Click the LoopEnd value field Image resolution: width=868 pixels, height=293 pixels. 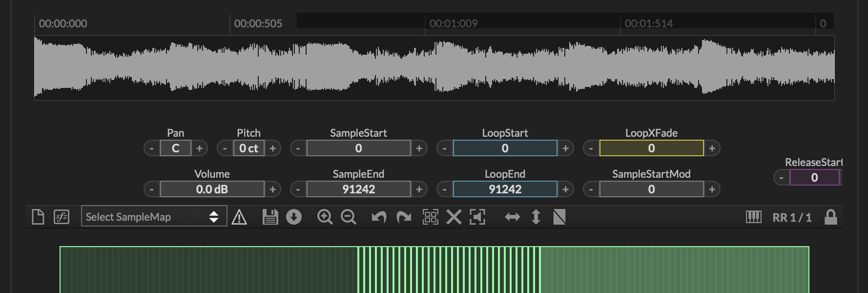(505, 189)
